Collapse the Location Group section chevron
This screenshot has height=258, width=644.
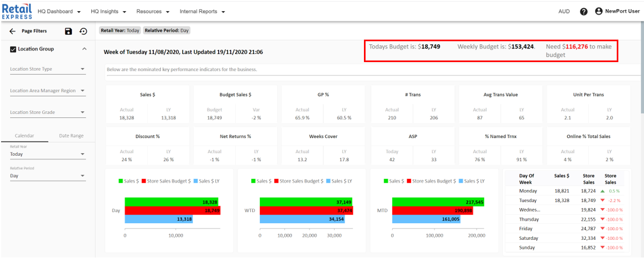pos(84,49)
